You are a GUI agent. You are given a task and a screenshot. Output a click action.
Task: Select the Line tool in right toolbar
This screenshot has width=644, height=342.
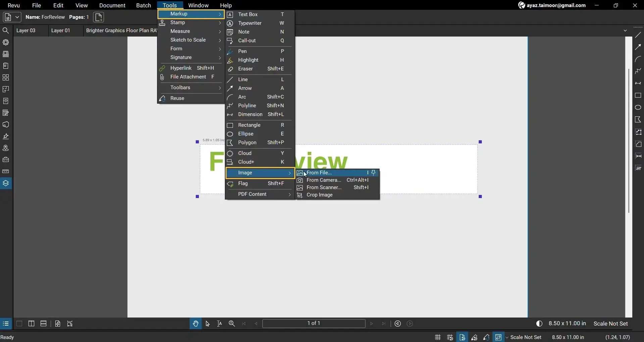point(638,35)
